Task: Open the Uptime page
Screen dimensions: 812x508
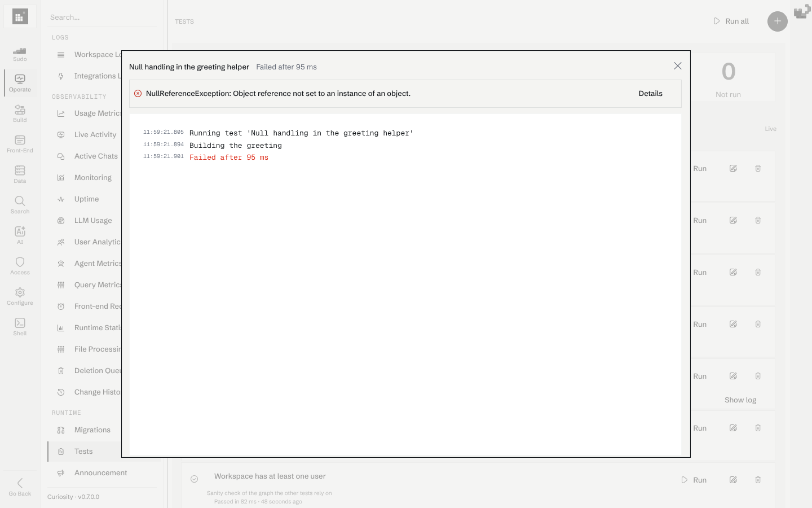Action: (85, 199)
